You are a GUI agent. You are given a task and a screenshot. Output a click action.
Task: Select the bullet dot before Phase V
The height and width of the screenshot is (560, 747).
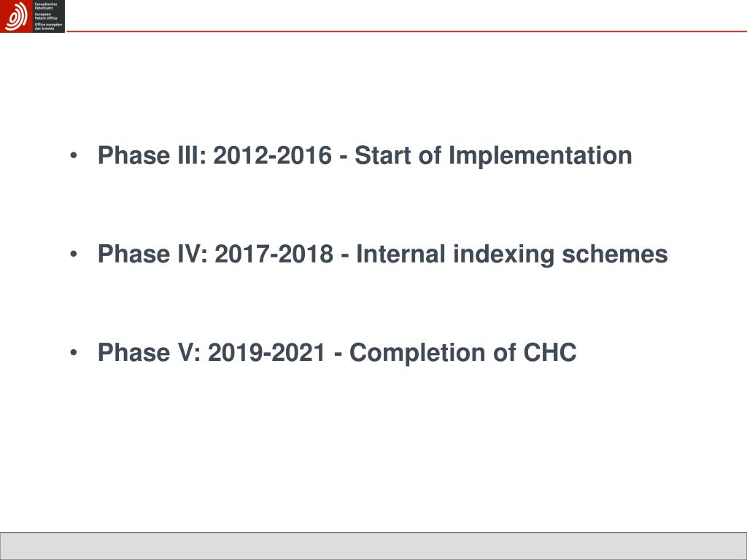pos(74,353)
